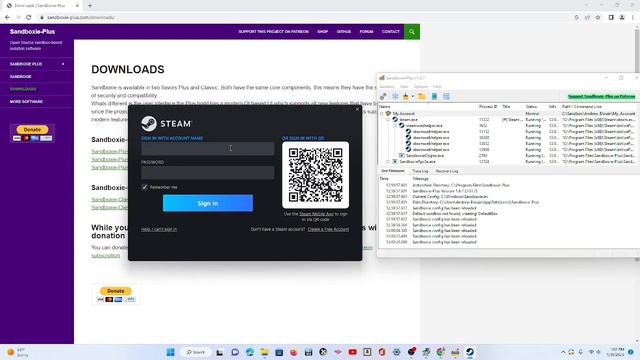Click the taskbar Search box
This screenshot has height=360, width=640.
click(196, 352)
